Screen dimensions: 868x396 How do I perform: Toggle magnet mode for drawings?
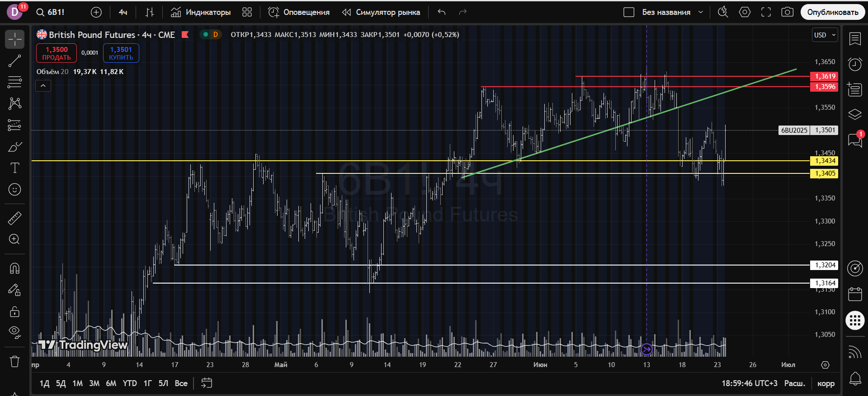pos(14,269)
